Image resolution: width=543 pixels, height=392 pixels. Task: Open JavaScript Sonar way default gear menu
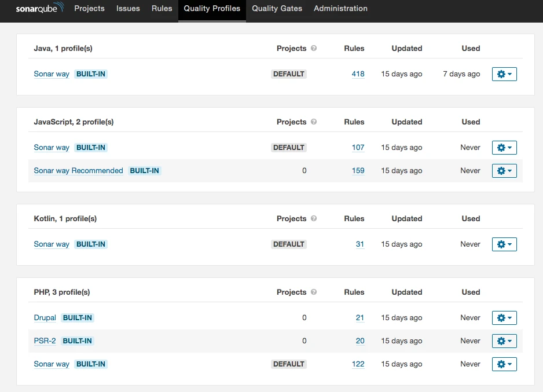coord(504,148)
